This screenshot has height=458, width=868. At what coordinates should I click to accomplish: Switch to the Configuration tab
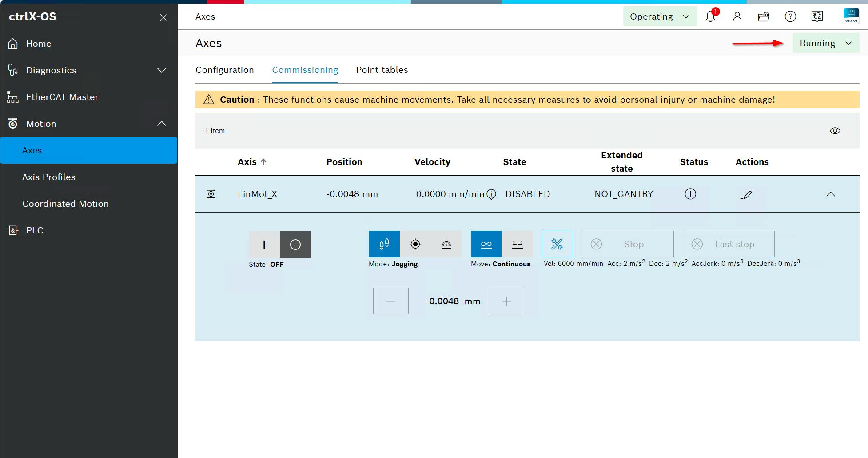coord(225,70)
